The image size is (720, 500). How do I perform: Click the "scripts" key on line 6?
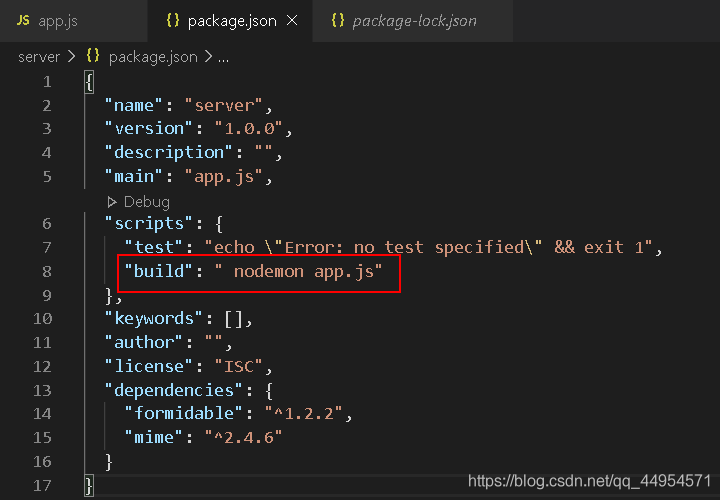click(149, 224)
